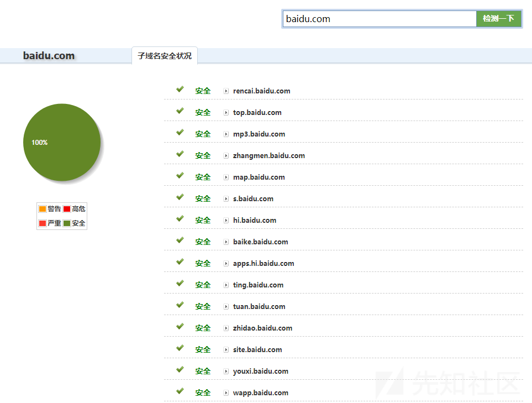The width and height of the screenshot is (532, 403).
Task: Click the domain input field containing baidu.com
Action: click(x=380, y=19)
